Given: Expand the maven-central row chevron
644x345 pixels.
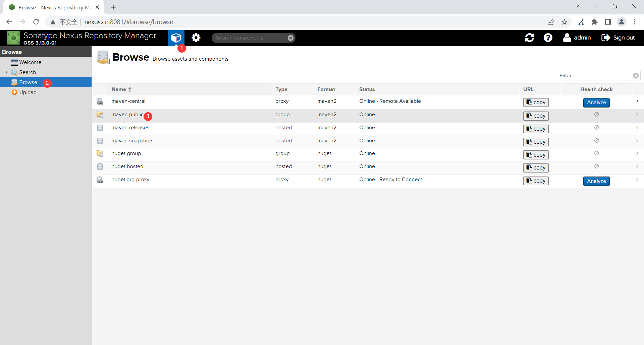Looking at the screenshot, I should click(637, 101).
